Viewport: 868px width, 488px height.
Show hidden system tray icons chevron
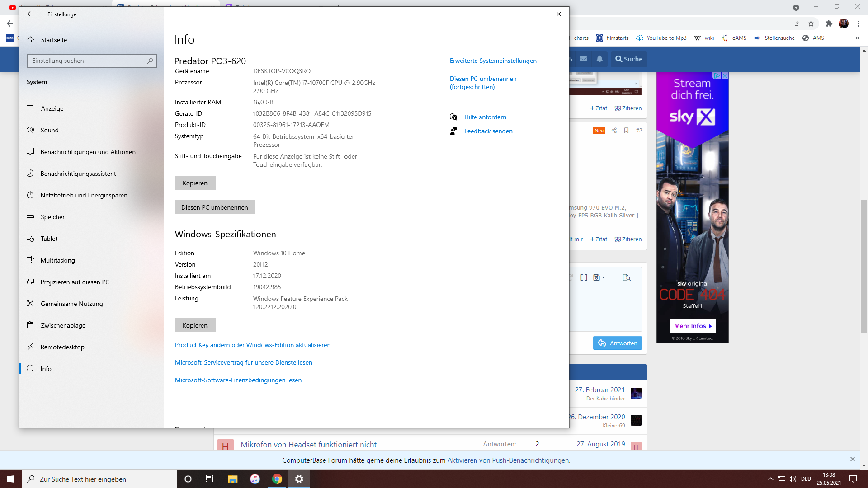pyautogui.click(x=770, y=479)
